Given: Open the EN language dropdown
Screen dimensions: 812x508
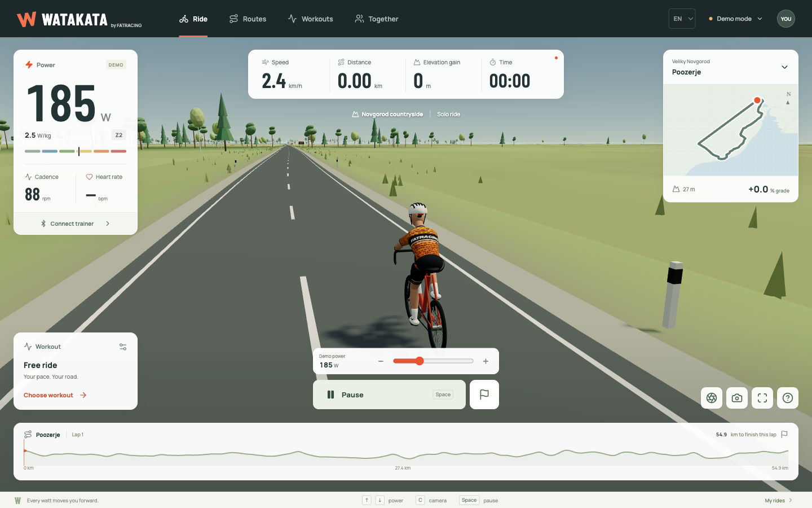Looking at the screenshot, I should point(682,19).
